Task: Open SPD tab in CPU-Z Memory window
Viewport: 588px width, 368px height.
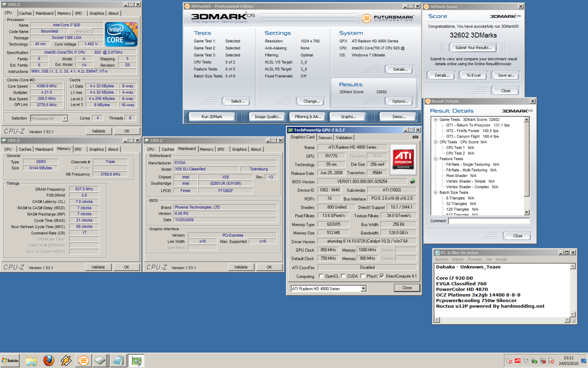Action: 78,149
